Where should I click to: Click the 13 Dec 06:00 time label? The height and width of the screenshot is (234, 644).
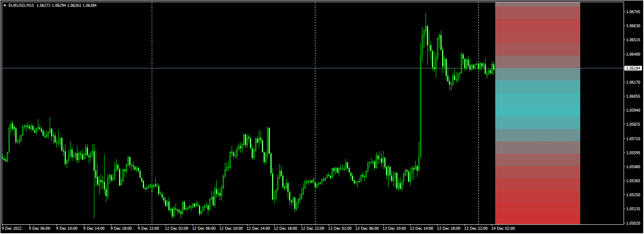tap(367, 228)
